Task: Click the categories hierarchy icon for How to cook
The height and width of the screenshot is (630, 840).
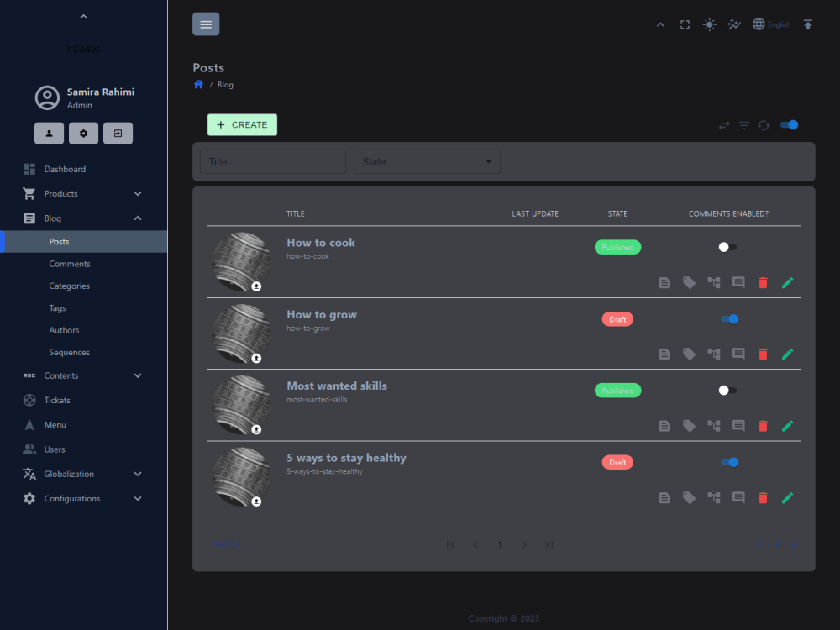Action: [714, 283]
